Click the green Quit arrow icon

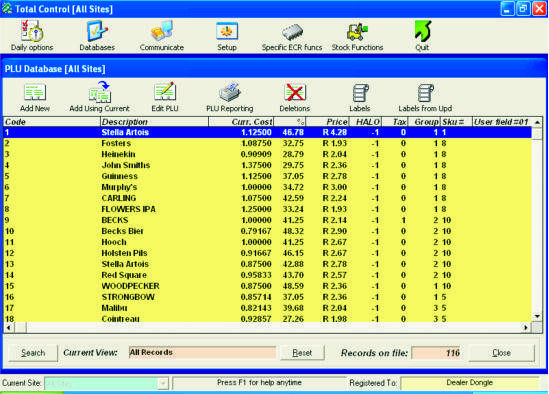422,36
